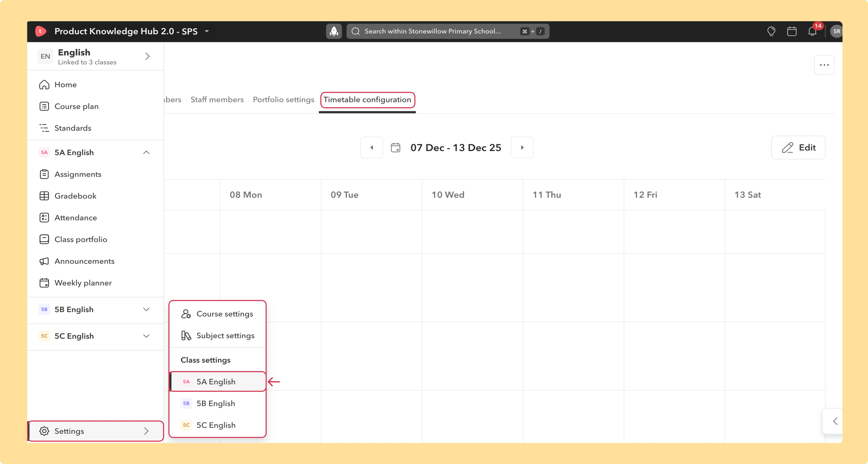Screen dimensions: 868x464
Task: Expand the 5B English section
Action: coord(146,310)
